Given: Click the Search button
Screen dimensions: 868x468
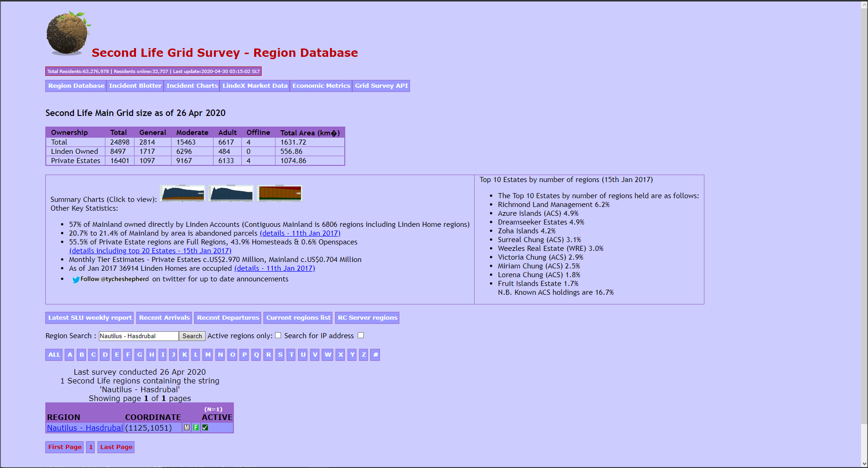Looking at the screenshot, I should click(x=192, y=336).
